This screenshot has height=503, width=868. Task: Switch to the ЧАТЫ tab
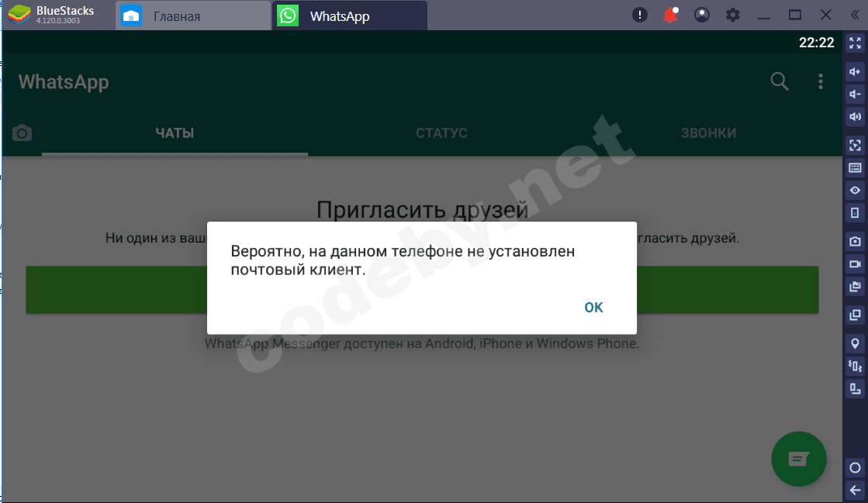click(x=175, y=133)
